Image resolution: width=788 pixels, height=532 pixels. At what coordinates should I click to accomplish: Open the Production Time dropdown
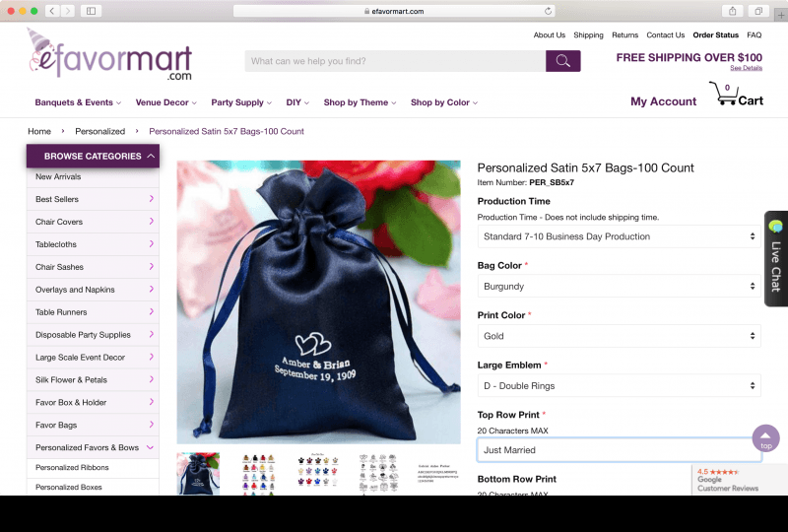point(619,236)
